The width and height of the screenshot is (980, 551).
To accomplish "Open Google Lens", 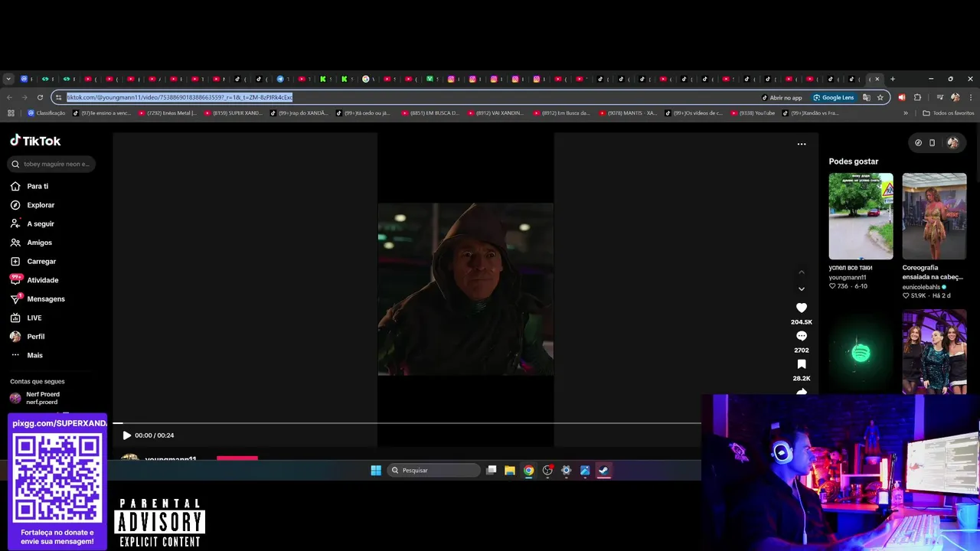I will [834, 97].
